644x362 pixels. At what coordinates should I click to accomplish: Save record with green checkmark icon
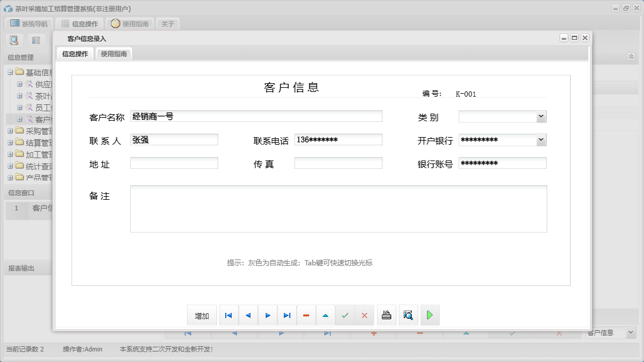pyautogui.click(x=345, y=315)
